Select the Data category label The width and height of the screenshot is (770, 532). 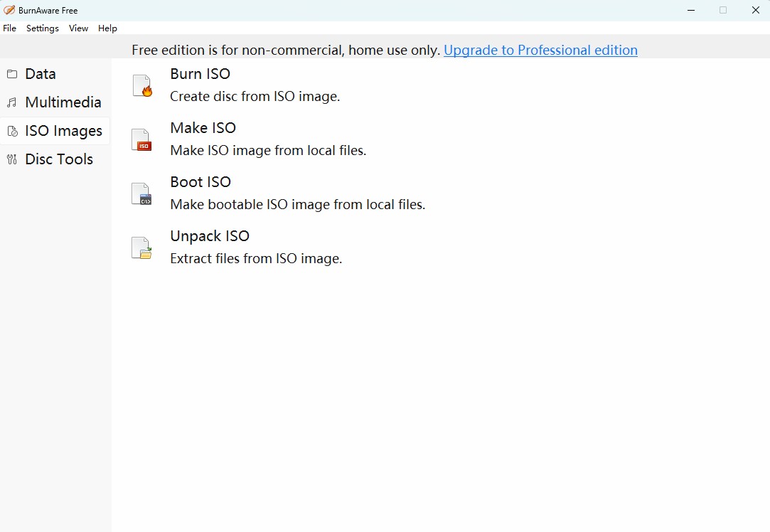coord(41,74)
